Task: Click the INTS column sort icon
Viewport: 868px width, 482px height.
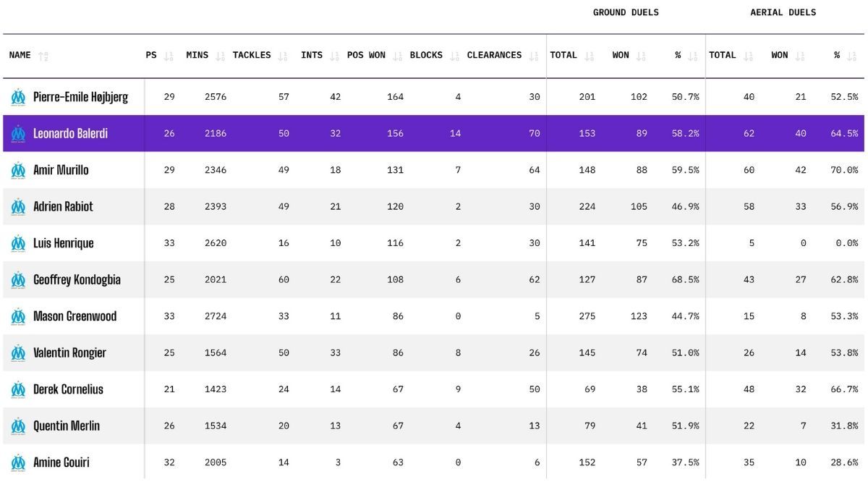Action: pyautogui.click(x=334, y=56)
